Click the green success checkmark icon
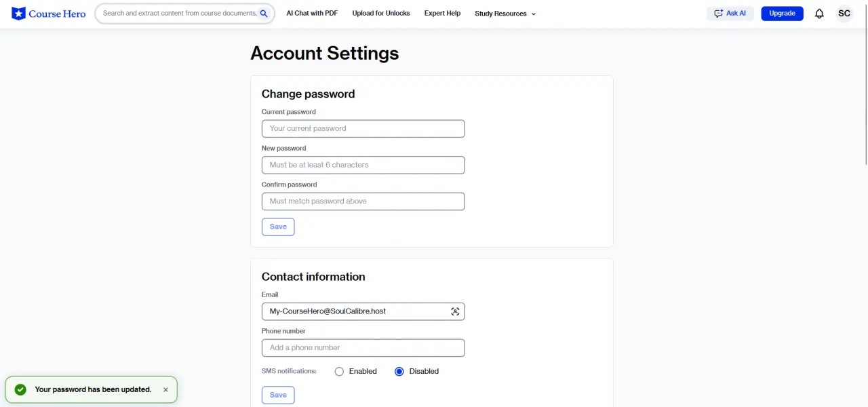 [20, 389]
